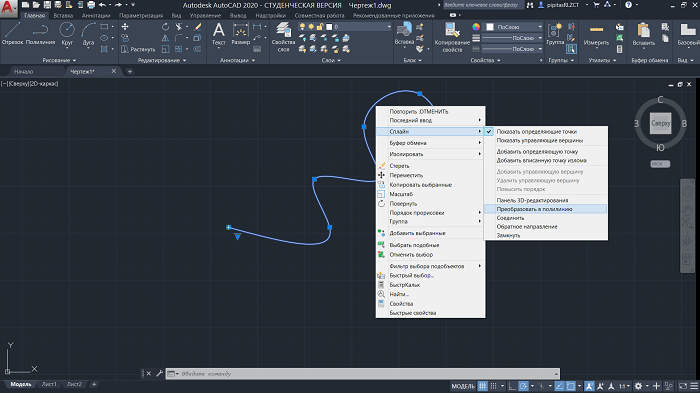Open the Главная ribbon tab
The width and height of the screenshot is (700, 393).
35,15
